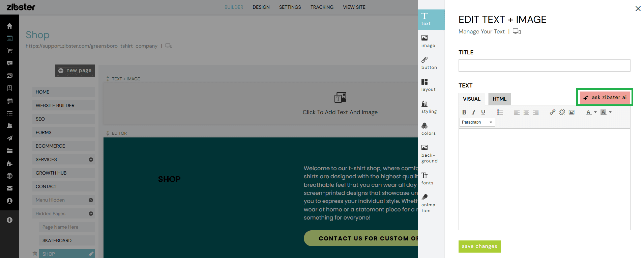
Task: Open the animation panel tab
Action: tap(429, 203)
